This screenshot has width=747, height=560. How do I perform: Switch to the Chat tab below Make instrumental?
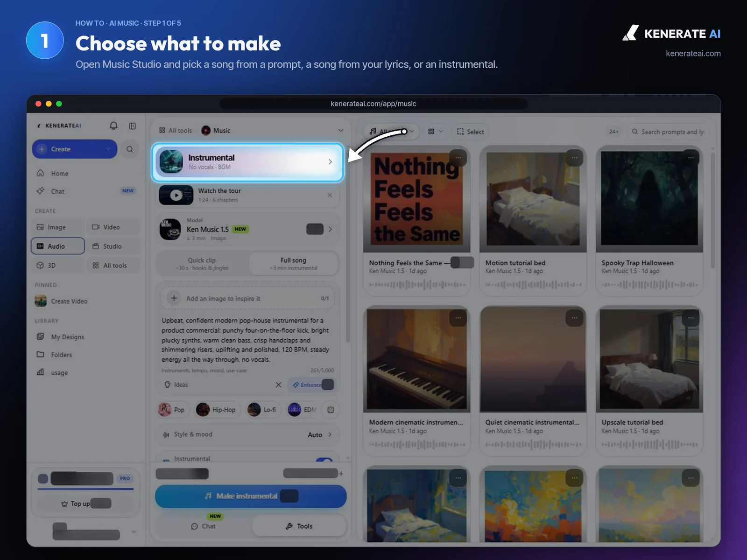click(x=204, y=526)
